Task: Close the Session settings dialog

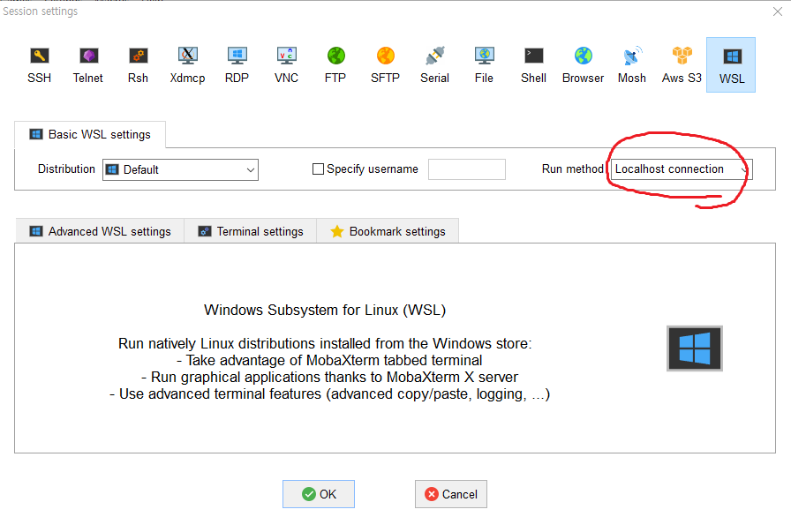Action: click(778, 11)
